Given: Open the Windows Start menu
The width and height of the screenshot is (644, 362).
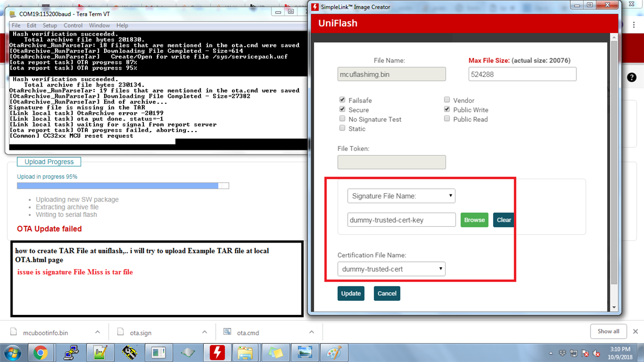Looking at the screenshot, I should [x=12, y=353].
